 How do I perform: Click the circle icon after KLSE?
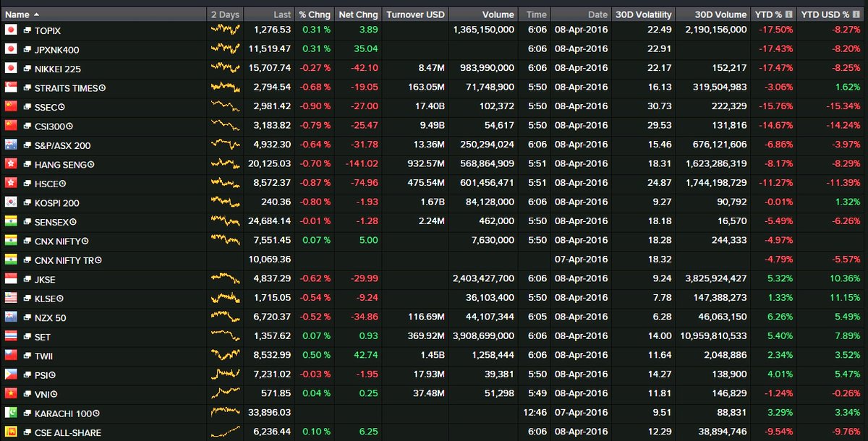point(60,299)
